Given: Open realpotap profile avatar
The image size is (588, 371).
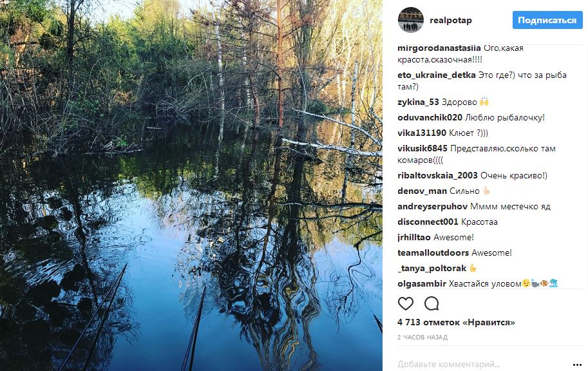Looking at the screenshot, I should pyautogui.click(x=410, y=20).
